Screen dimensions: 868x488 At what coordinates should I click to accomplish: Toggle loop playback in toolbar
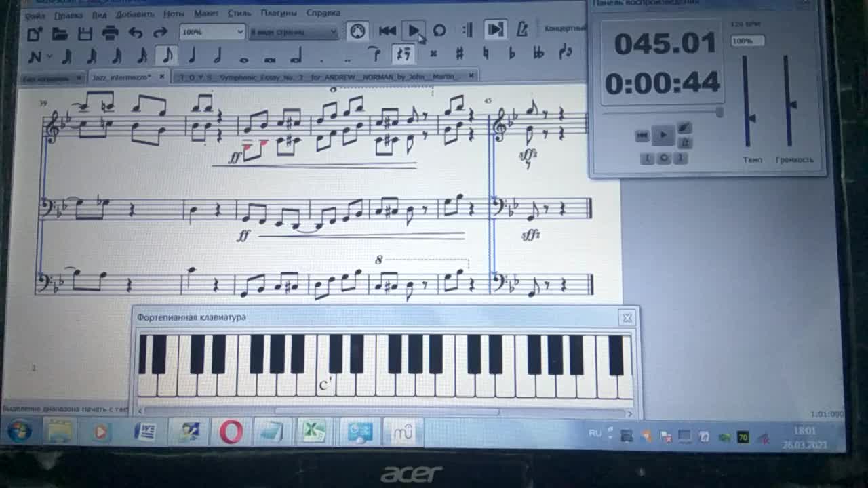pyautogui.click(x=439, y=30)
